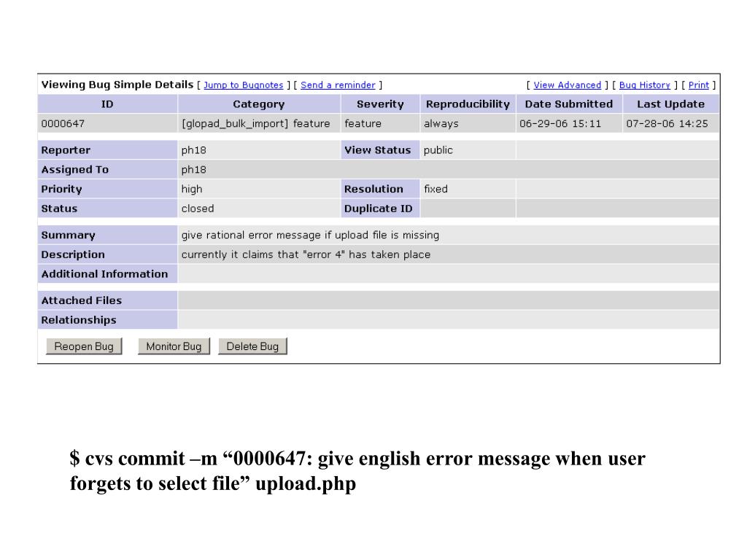Viewport: 747px width, 560px height.
Task: Click the Reopen Bug button
Action: [84, 346]
